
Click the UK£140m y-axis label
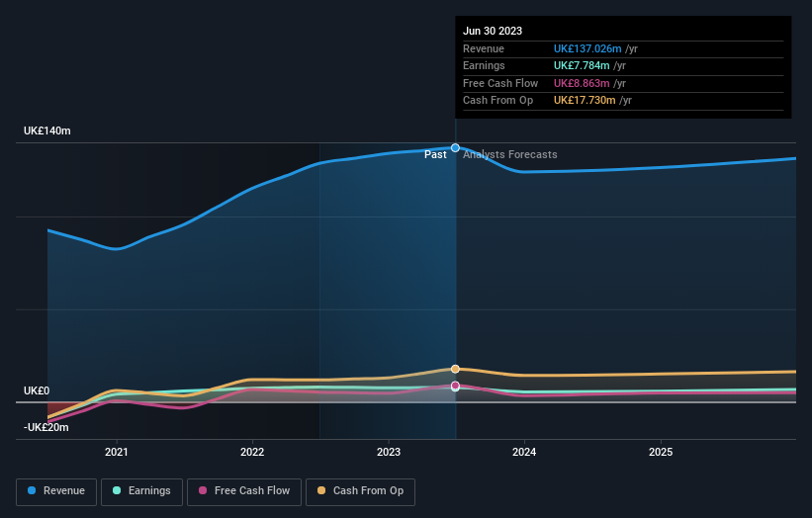(x=47, y=130)
